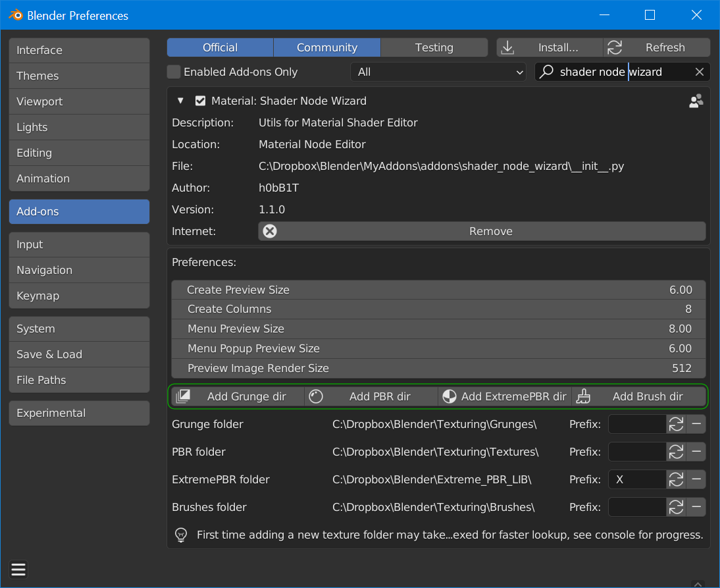Reload the ExtremePBR folder
Screen dimensions: 720x588
tap(676, 479)
